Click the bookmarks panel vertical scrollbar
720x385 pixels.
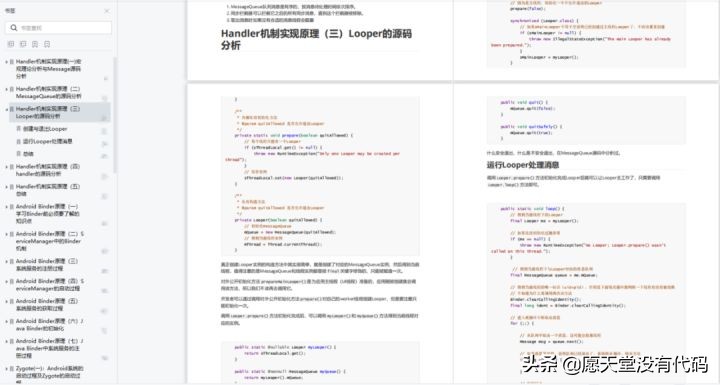click(115, 115)
